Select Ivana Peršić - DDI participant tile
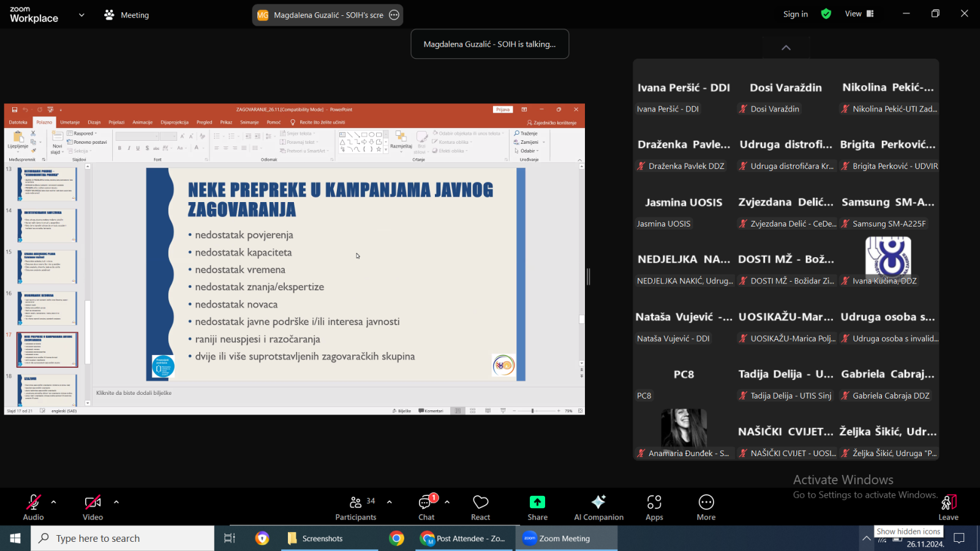 tap(684, 88)
